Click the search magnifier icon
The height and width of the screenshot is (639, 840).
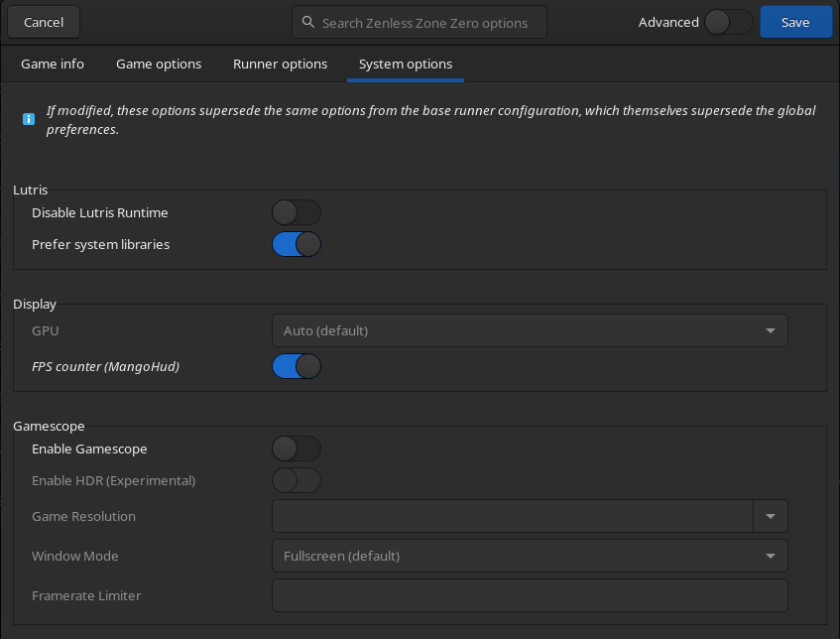[307, 21]
